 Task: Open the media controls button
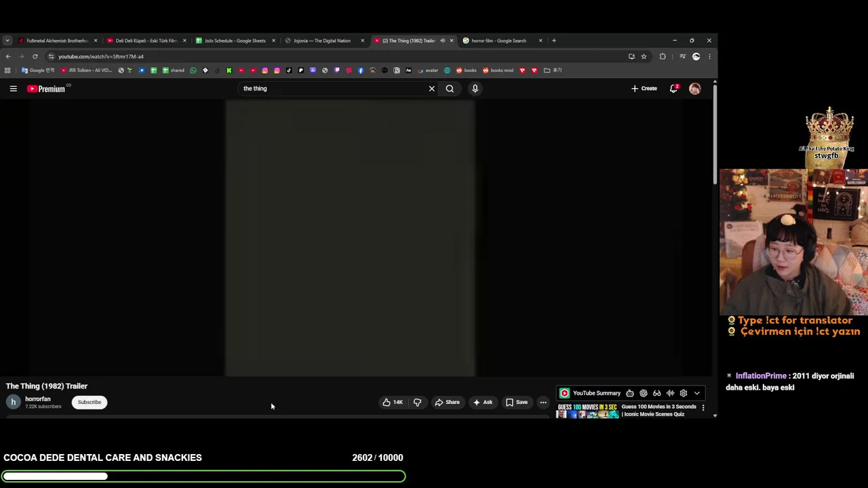(x=682, y=57)
